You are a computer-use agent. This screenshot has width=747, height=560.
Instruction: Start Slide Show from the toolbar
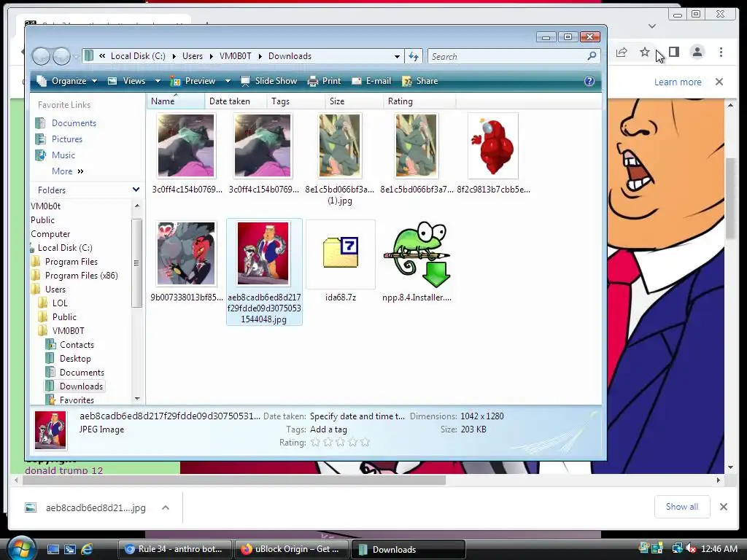pyautogui.click(x=269, y=81)
